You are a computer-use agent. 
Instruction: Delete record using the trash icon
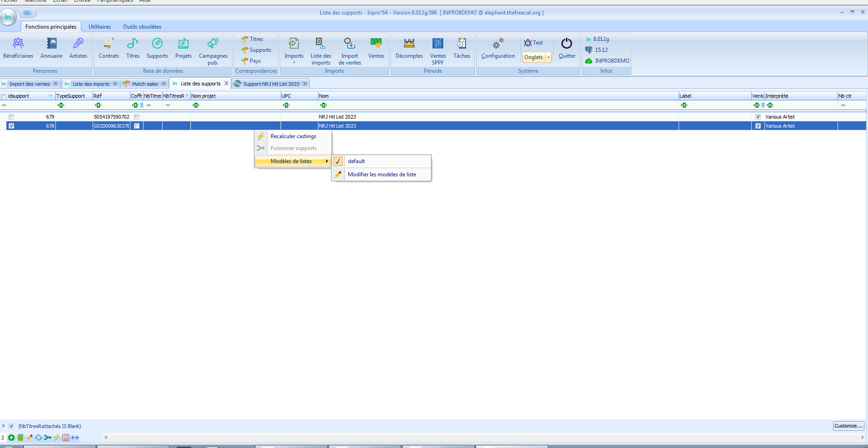[x=20, y=438]
